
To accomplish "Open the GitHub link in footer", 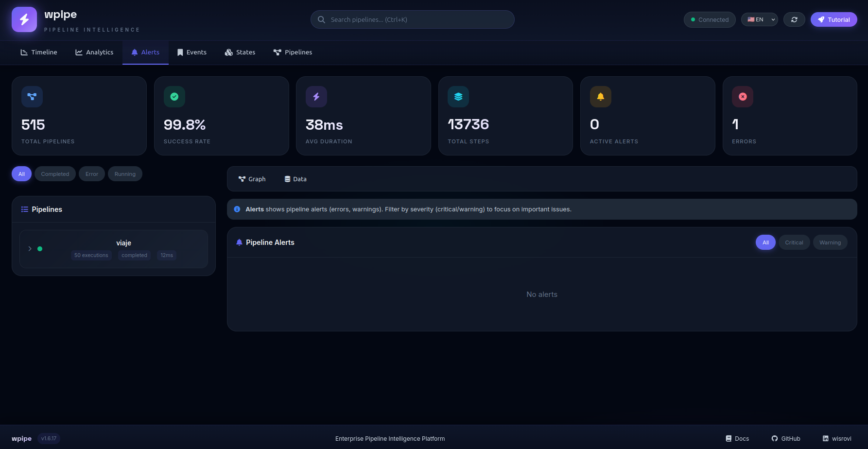I will pyautogui.click(x=786, y=439).
